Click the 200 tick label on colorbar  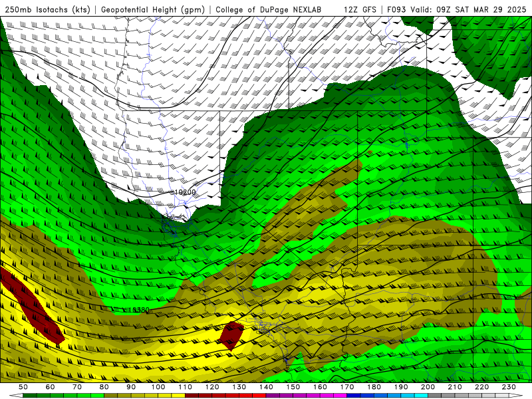428,387
